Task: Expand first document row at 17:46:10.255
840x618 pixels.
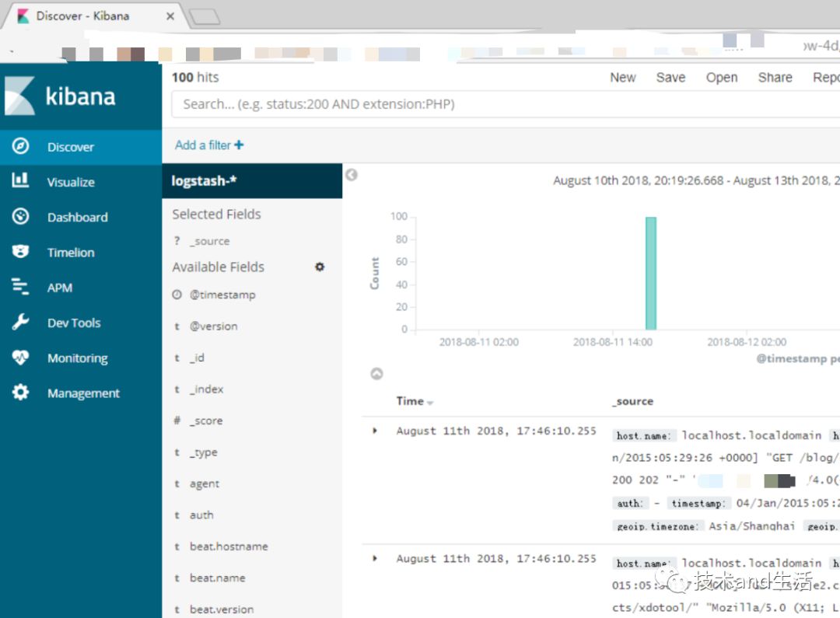Action: 375,431
